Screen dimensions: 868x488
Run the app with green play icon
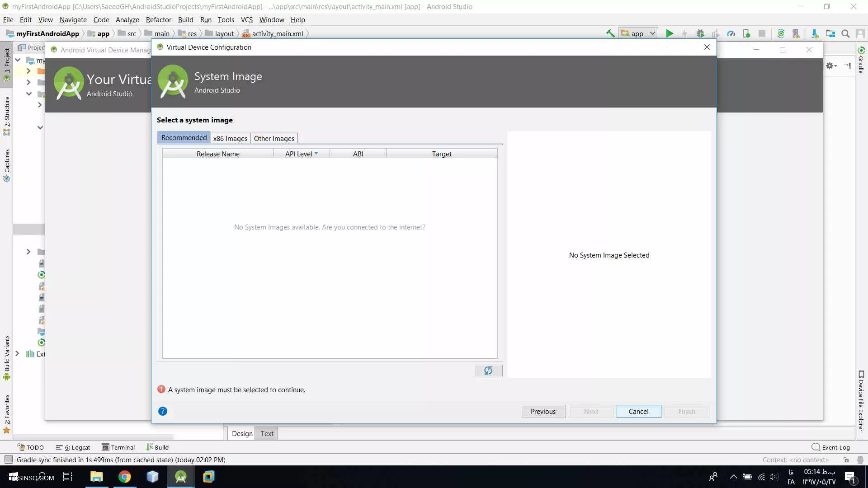pos(670,33)
